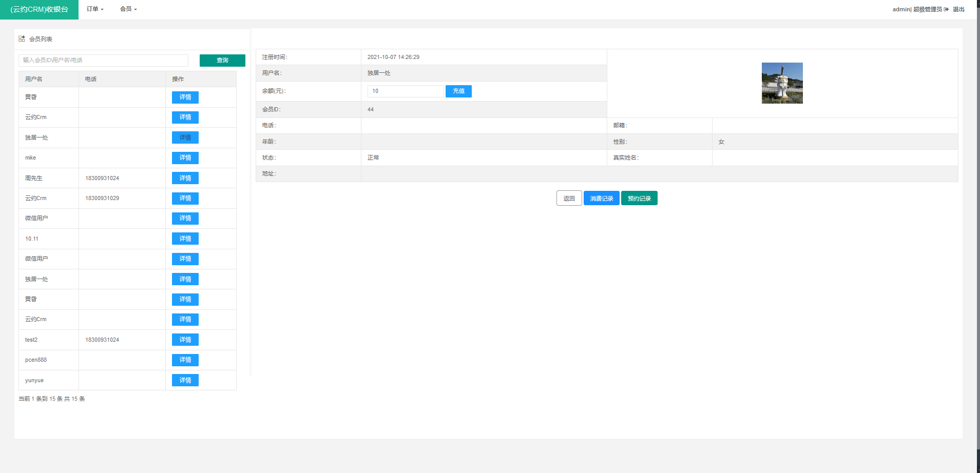Focus the member ID search input field
The image size is (980, 473).
[x=103, y=61]
